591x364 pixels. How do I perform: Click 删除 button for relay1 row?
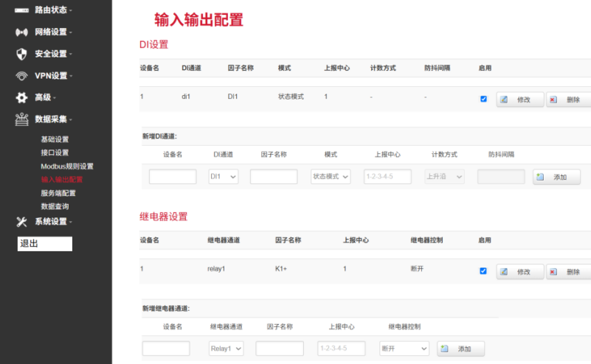[x=569, y=272]
